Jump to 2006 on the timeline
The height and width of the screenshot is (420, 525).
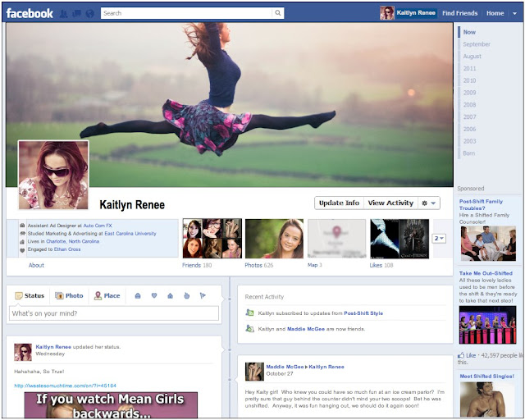coord(469,129)
